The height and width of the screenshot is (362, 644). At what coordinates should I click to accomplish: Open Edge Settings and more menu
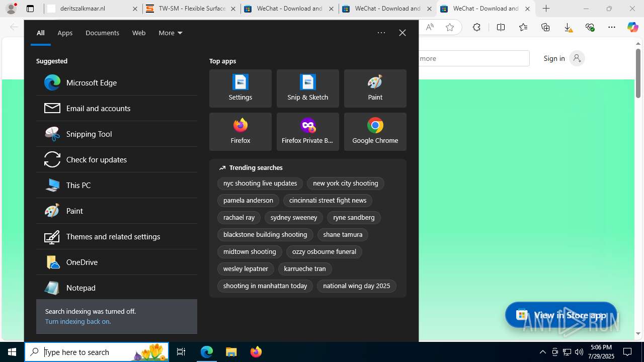coord(612,27)
